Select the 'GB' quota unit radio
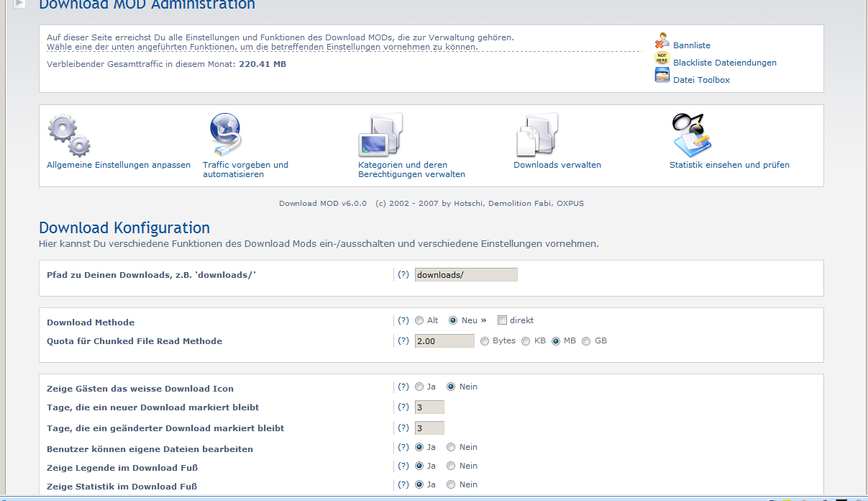Viewport: 868px width, 501px height. click(587, 341)
